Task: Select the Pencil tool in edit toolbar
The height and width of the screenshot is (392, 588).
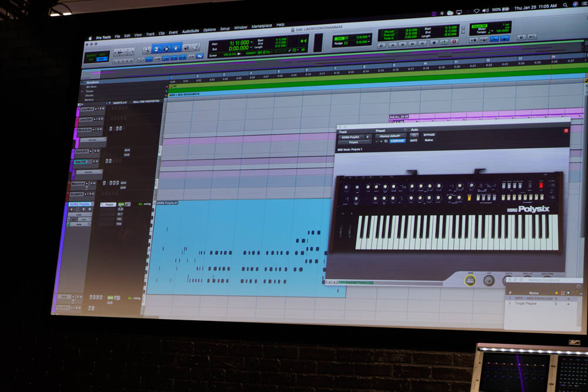Action: (x=195, y=47)
